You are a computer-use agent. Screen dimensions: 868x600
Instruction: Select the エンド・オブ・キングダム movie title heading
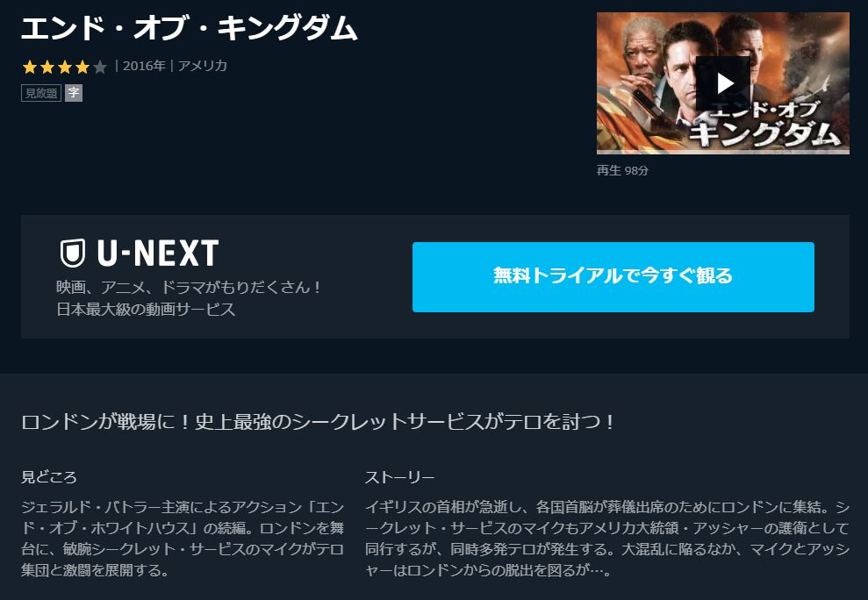click(x=190, y=28)
